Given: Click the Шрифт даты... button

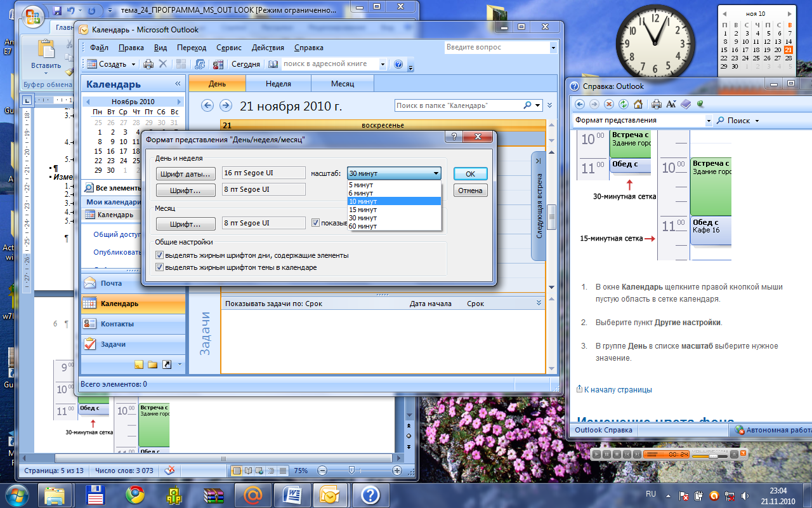Looking at the screenshot, I should (186, 173).
